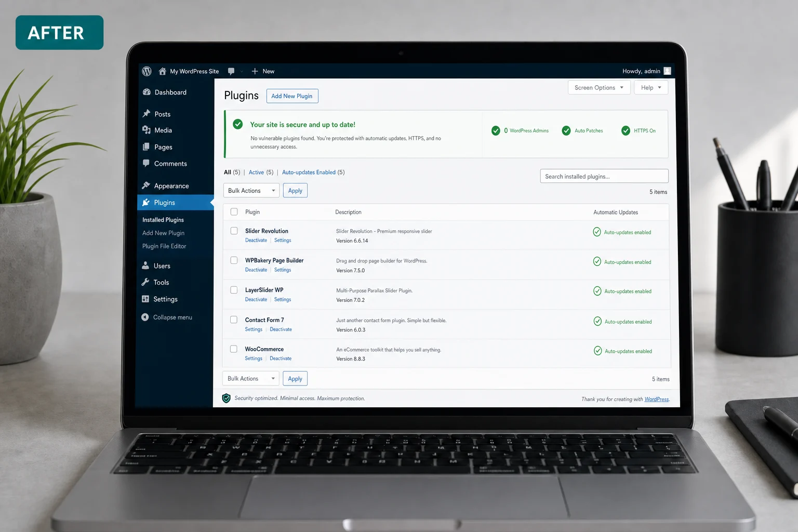Viewport: 798px width, 532px height.
Task: Open Settings for WPBakery Page Builder
Action: [283, 270]
